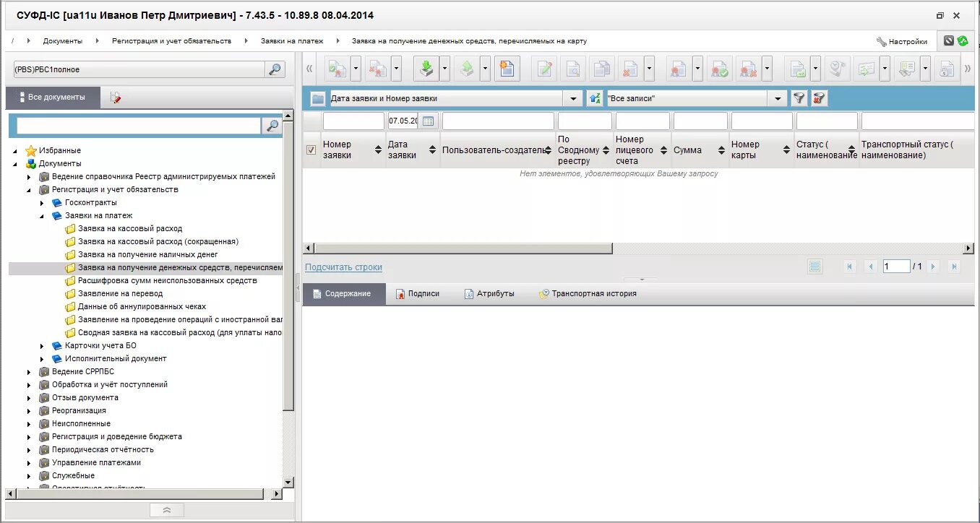Image resolution: width=980 pixels, height=523 pixels.
Task: Expand the Госконтракты tree node
Action: tap(42, 203)
